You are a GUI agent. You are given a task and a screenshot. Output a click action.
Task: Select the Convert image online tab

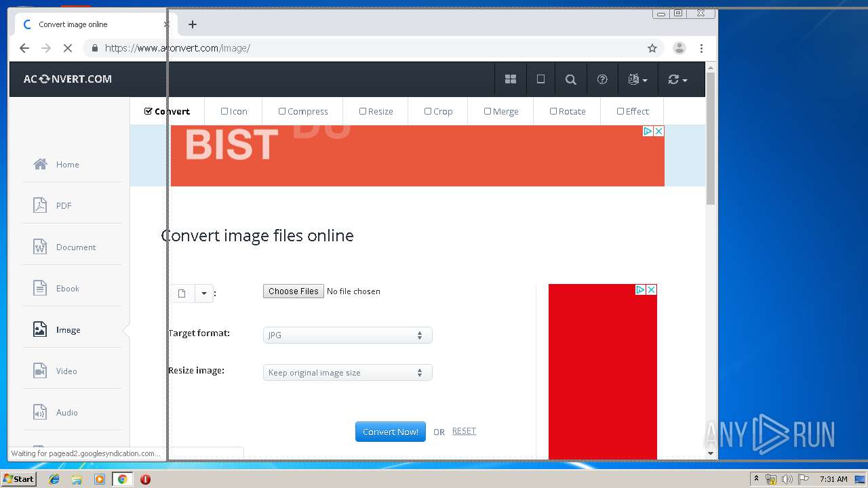95,24
